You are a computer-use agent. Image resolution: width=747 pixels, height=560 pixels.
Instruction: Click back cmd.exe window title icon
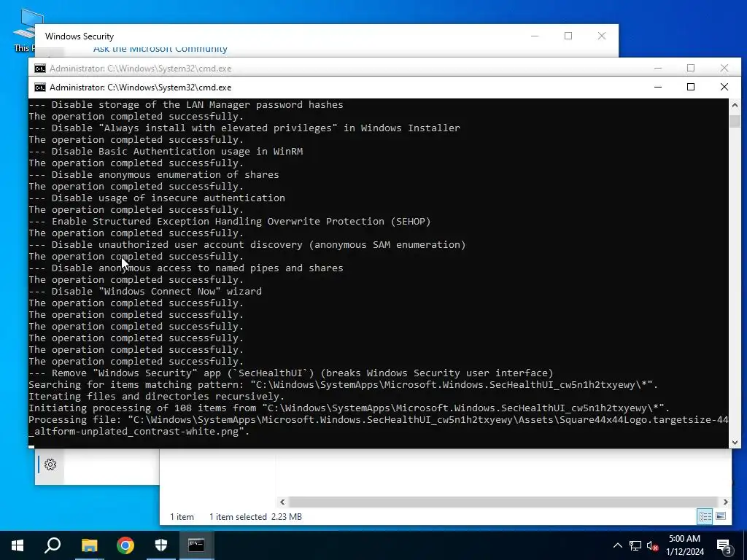tap(40, 69)
